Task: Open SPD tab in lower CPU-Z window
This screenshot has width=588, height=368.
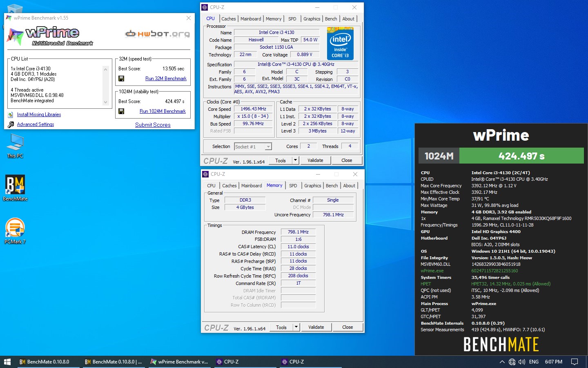Action: [293, 186]
